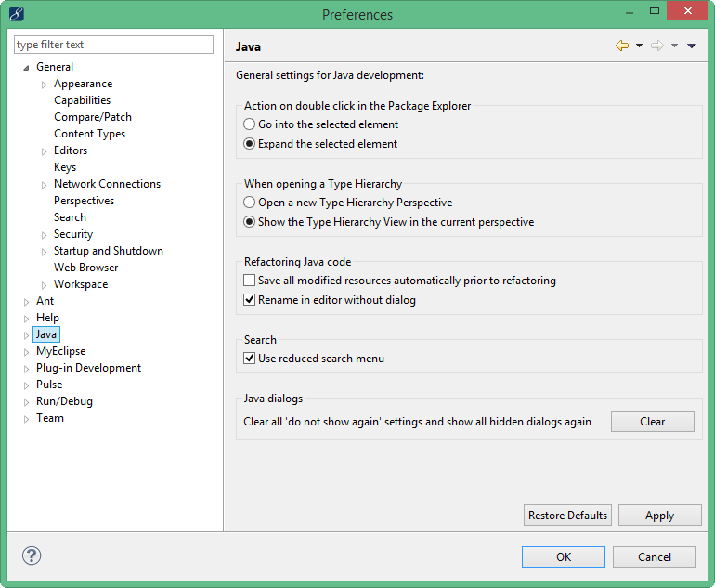This screenshot has height=588, width=715.
Task: Select Compare/Patch preference page
Action: point(93,117)
